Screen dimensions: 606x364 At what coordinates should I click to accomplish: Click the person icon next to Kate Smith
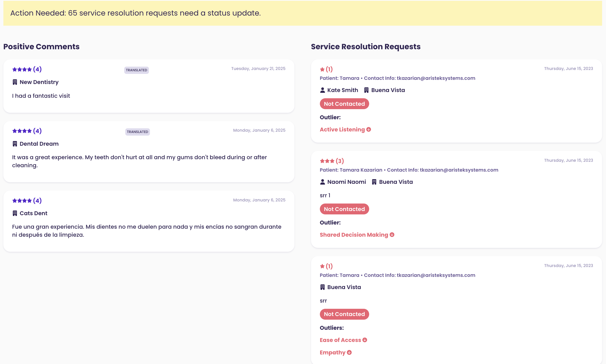322,90
